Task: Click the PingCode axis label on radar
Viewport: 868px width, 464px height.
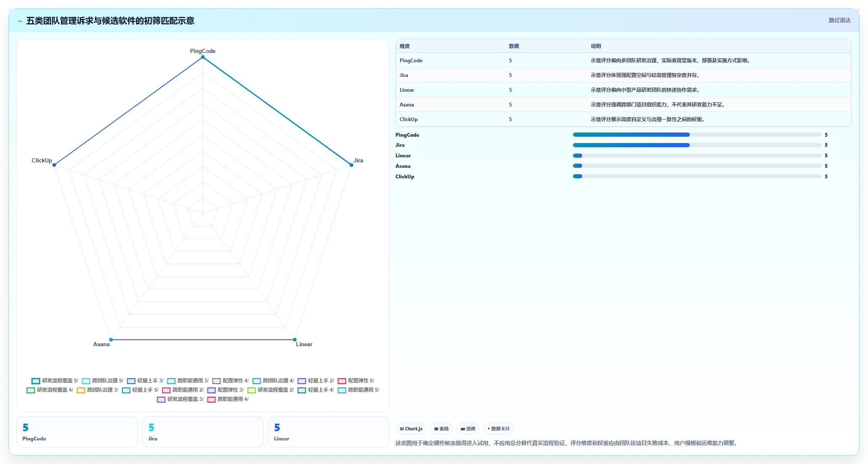Action: 203,51
